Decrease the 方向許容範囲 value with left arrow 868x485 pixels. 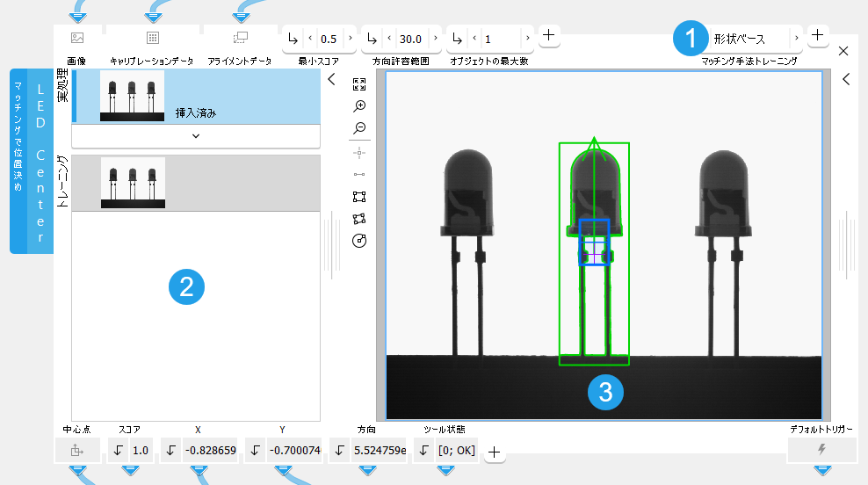click(x=389, y=39)
